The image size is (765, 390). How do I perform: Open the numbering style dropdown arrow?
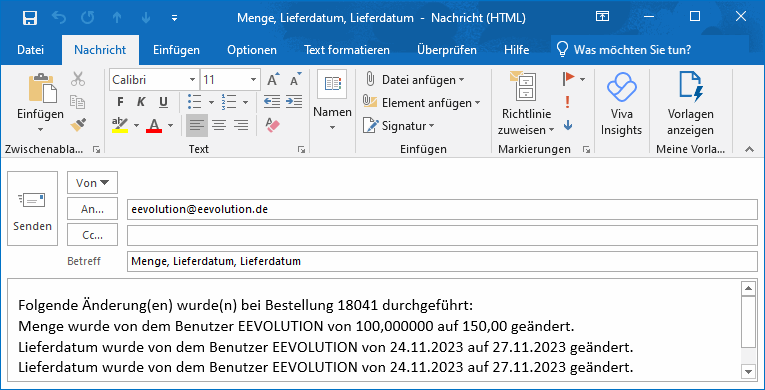[245, 103]
